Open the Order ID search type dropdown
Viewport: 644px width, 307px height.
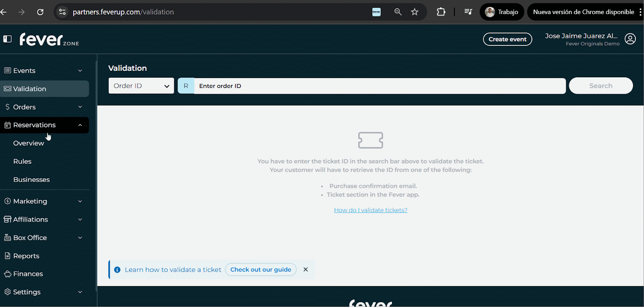tap(141, 86)
